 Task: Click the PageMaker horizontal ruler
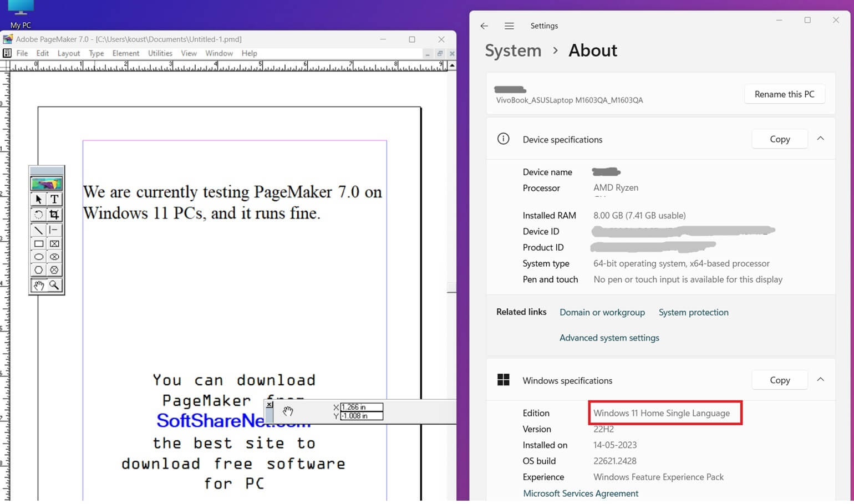click(x=228, y=66)
